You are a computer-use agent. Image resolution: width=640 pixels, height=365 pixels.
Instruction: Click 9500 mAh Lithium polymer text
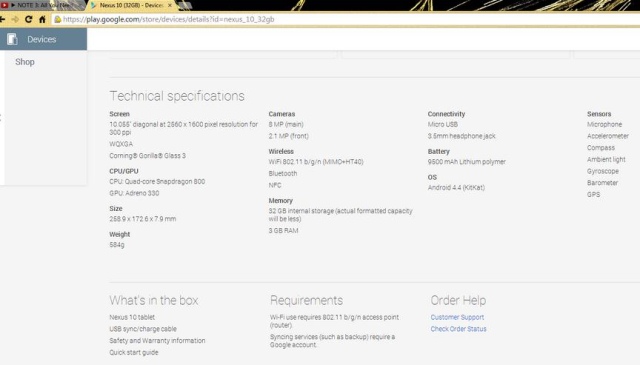click(467, 162)
